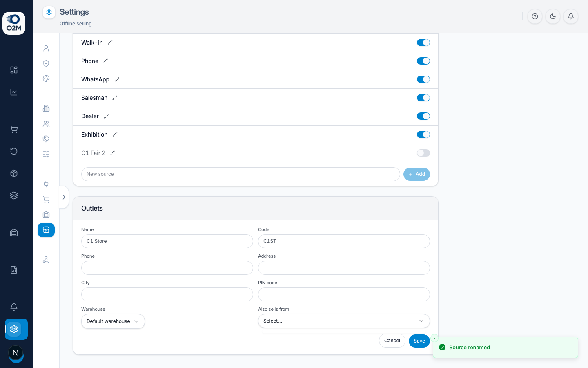
Task: Open the Default warehouse dropdown
Action: pyautogui.click(x=113, y=321)
